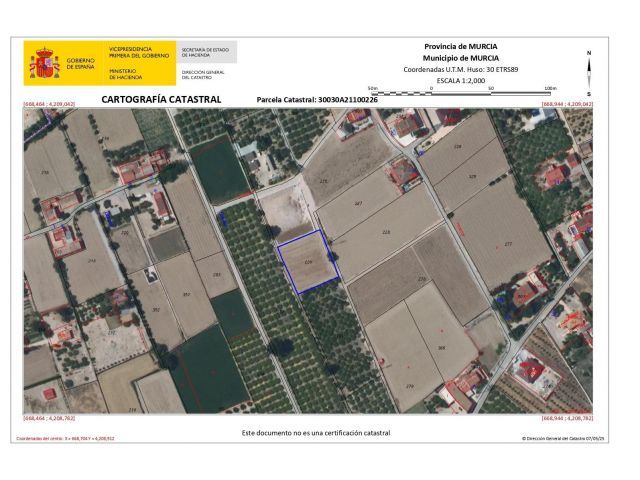Click the 'Municipio de MURCIA' heading
The height and width of the screenshot is (480, 640).
(461, 58)
